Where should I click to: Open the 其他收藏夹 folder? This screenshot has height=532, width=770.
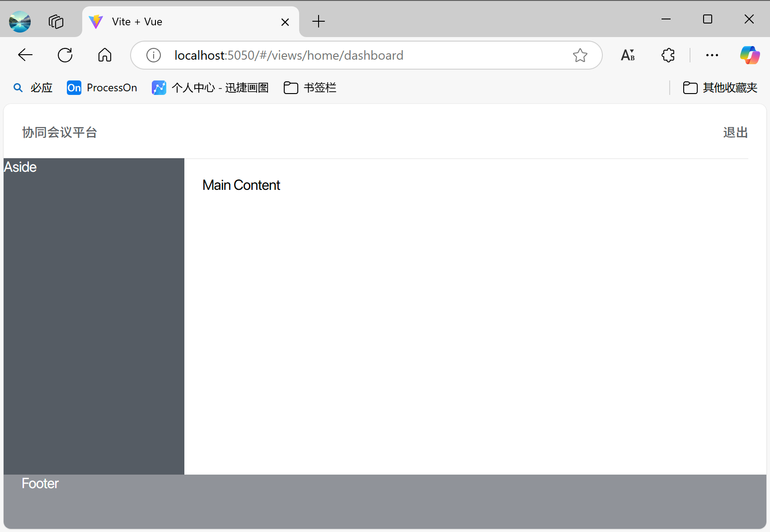[720, 88]
